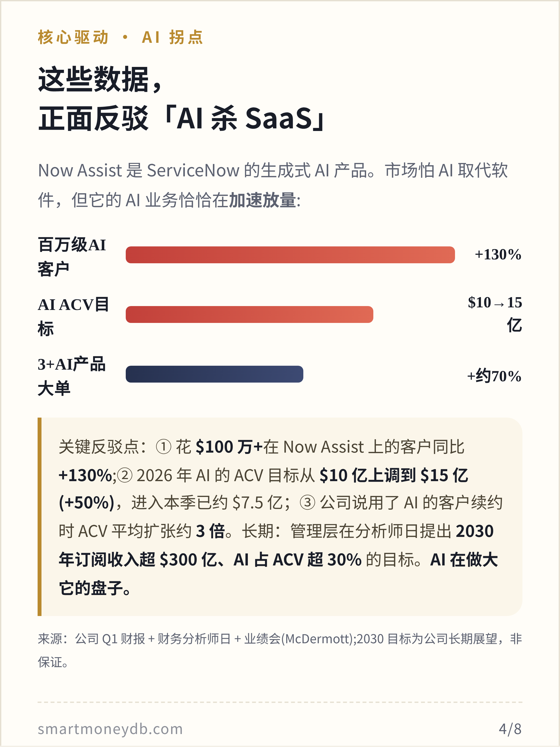Click the AI ACV目标 row label
Viewport: 560px width, 747px height.
pos(73,316)
